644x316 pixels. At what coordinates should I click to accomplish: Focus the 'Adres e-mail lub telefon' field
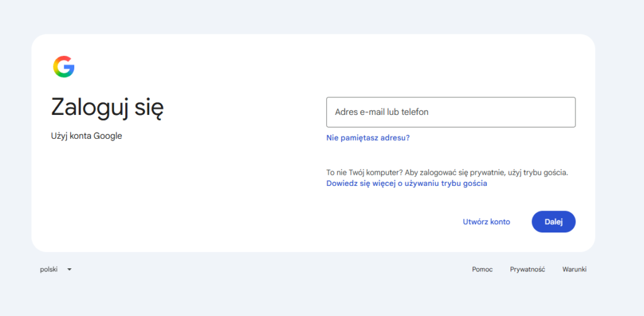tap(450, 112)
